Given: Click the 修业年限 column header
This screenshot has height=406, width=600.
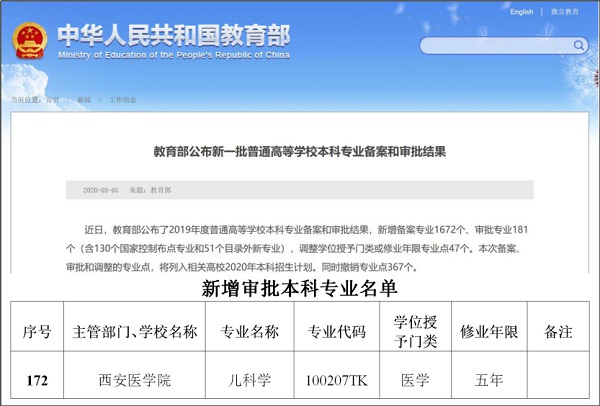Looking at the screenshot, I should click(487, 331).
